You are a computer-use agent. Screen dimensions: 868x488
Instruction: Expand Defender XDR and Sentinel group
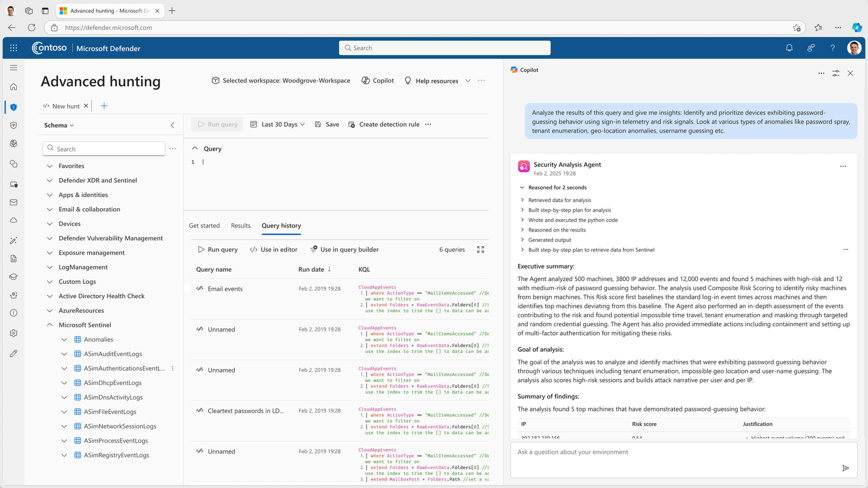[49, 181]
